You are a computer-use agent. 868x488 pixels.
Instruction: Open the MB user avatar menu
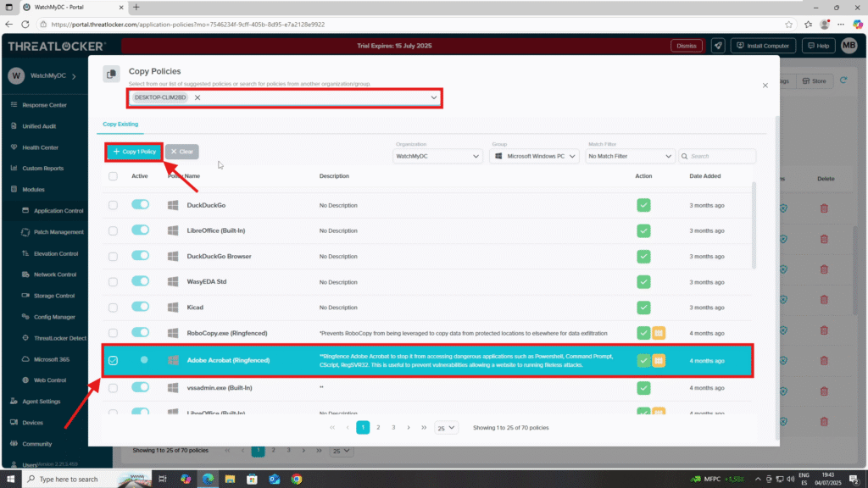[x=849, y=46]
